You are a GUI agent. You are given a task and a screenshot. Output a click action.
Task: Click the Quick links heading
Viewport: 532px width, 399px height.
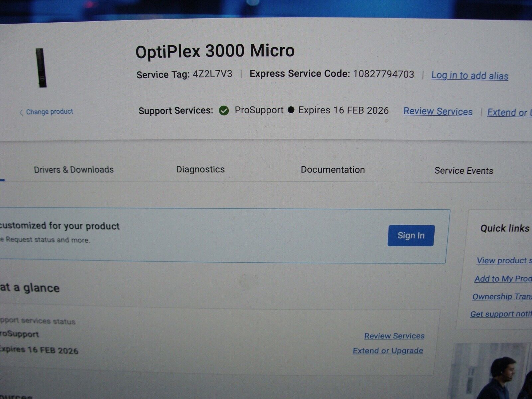pyautogui.click(x=505, y=228)
